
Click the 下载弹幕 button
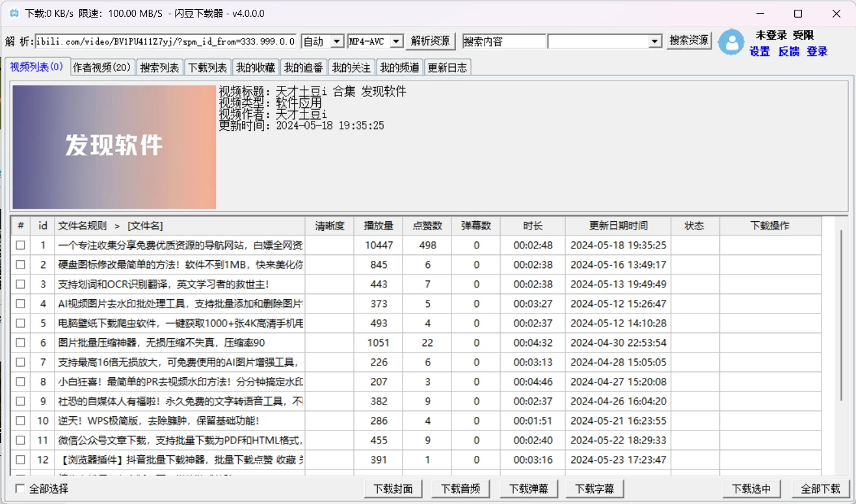528,488
